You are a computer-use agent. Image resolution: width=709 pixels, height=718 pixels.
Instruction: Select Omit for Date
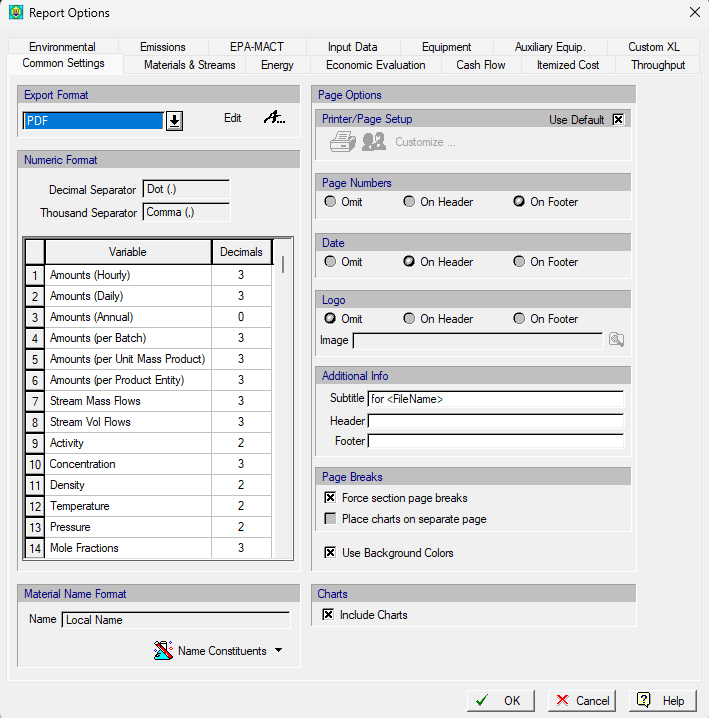click(x=330, y=261)
